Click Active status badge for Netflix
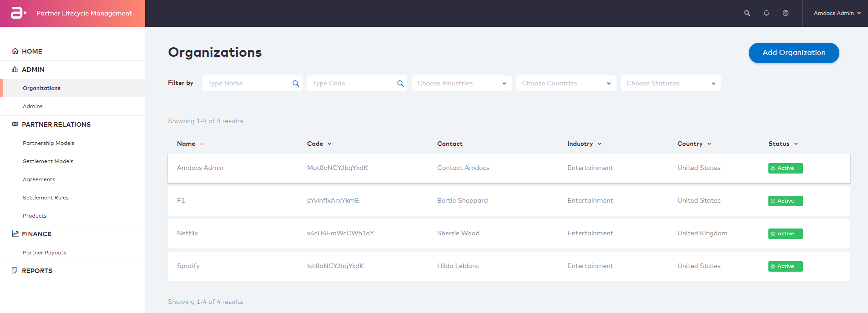 (785, 234)
